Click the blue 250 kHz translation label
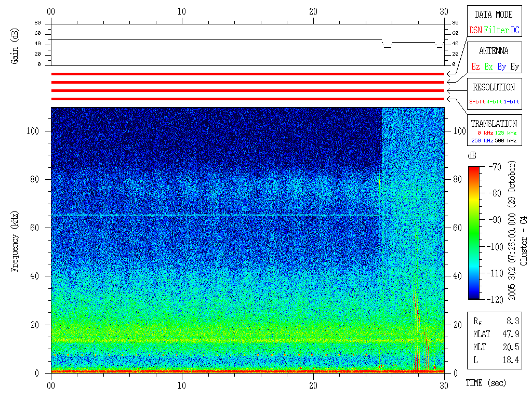532x399 pixels. pyautogui.click(x=482, y=140)
